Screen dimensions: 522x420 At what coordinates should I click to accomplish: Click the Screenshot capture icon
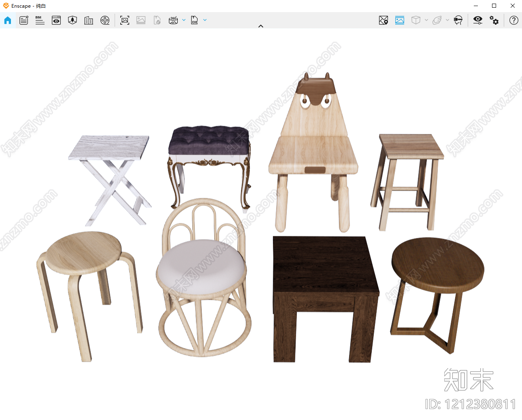125,20
